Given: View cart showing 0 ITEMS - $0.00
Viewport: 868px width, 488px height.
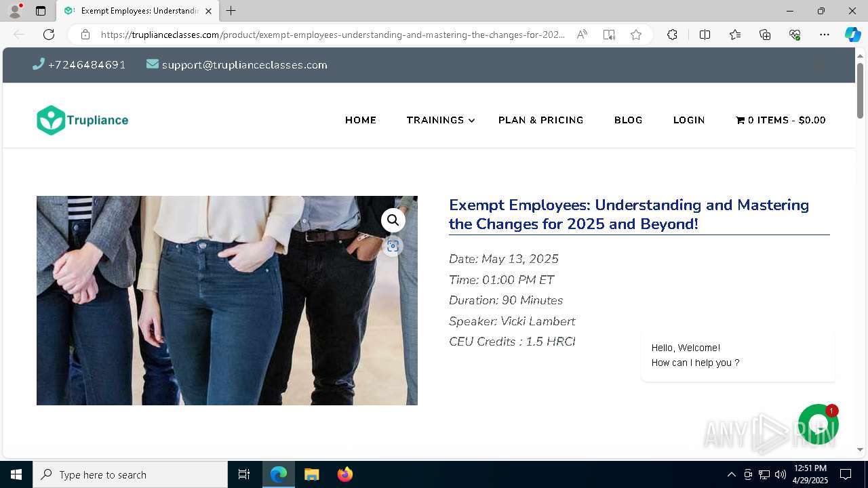Looking at the screenshot, I should click(781, 120).
